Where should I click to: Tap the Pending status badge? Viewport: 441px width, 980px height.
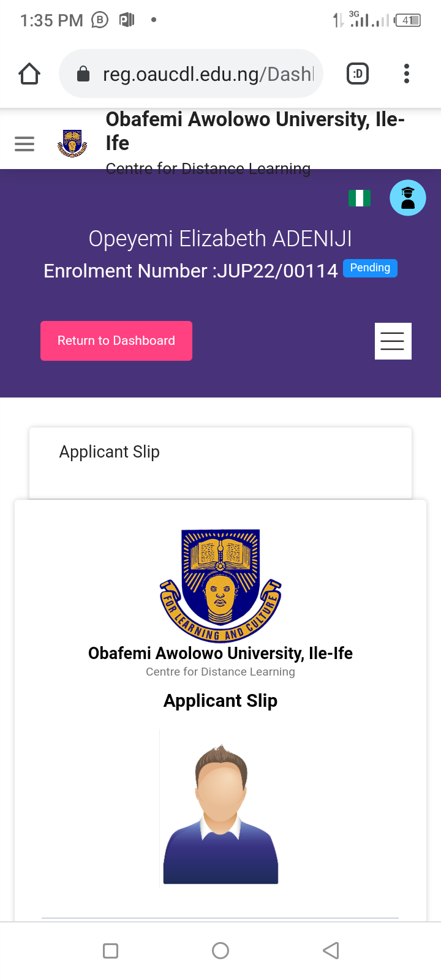[x=370, y=268]
